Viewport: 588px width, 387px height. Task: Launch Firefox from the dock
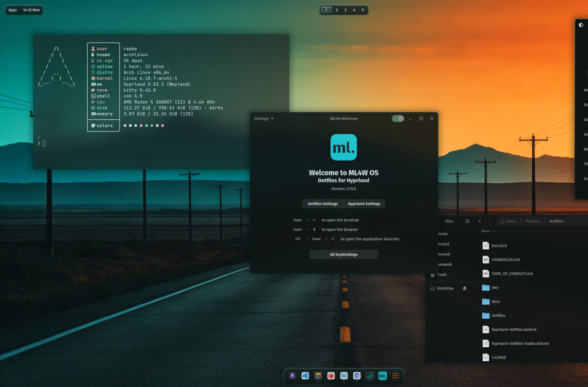coord(331,376)
